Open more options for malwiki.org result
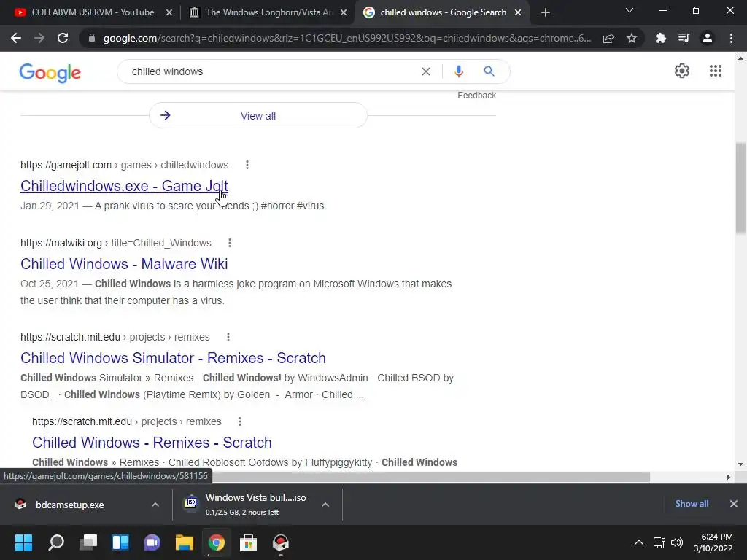Screen dimensions: 747x560 click(x=230, y=243)
